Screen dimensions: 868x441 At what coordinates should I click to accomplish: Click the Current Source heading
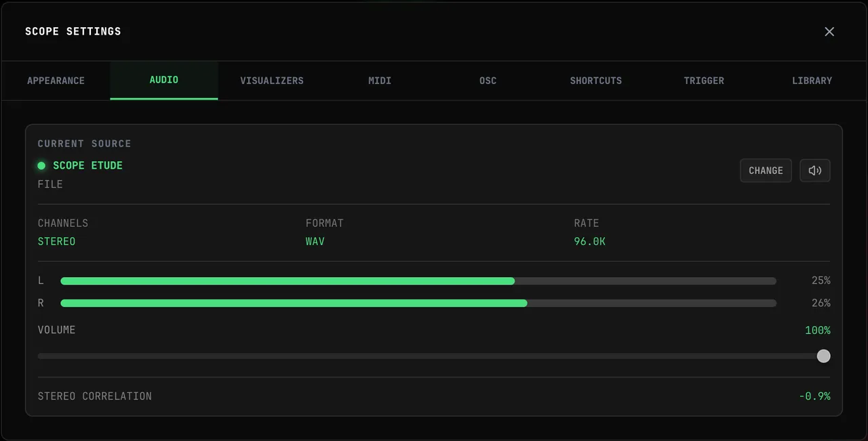(x=85, y=144)
